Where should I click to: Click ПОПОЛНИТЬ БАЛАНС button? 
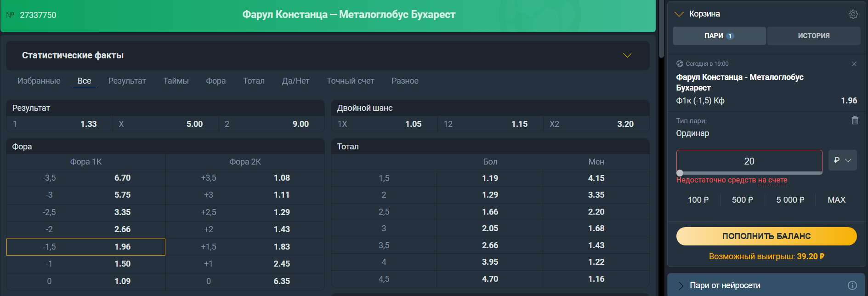pos(766,236)
